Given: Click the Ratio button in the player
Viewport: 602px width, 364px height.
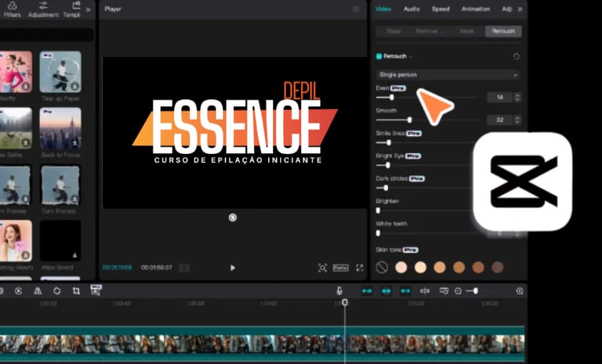Looking at the screenshot, I should [x=340, y=268].
